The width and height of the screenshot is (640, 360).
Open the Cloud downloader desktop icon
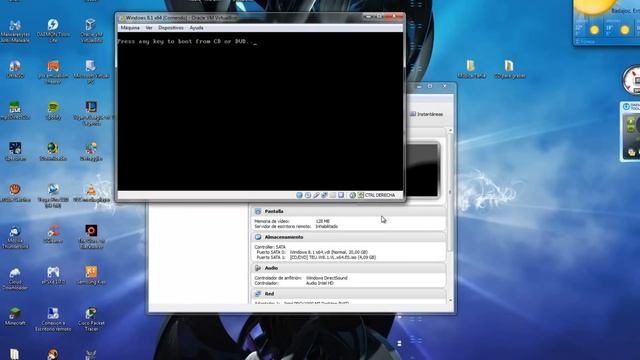(15, 278)
